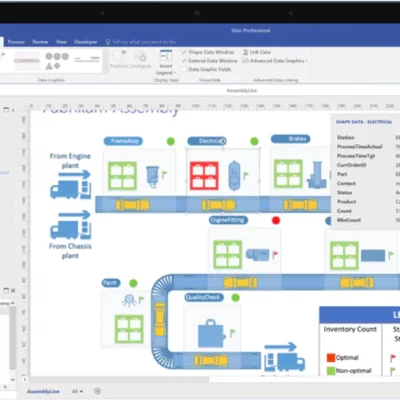Click the Link Data icon

(x=246, y=52)
